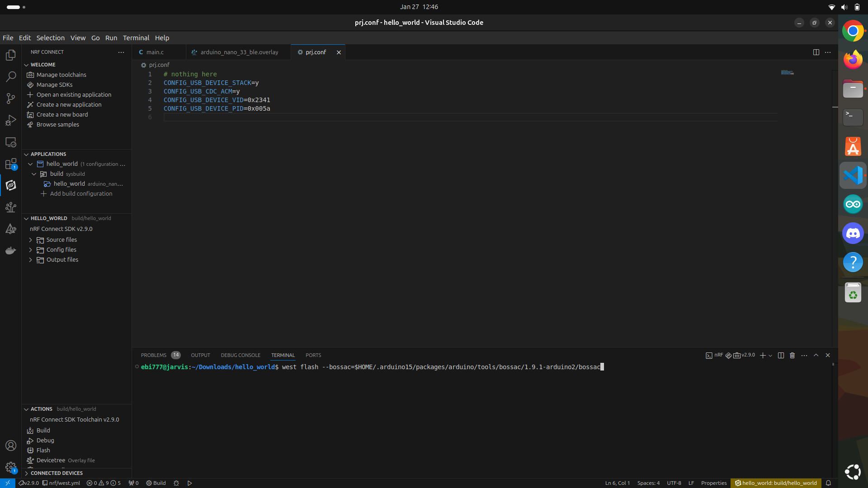Click the Docker icon in activity bar
The image size is (868, 488).
point(11,250)
